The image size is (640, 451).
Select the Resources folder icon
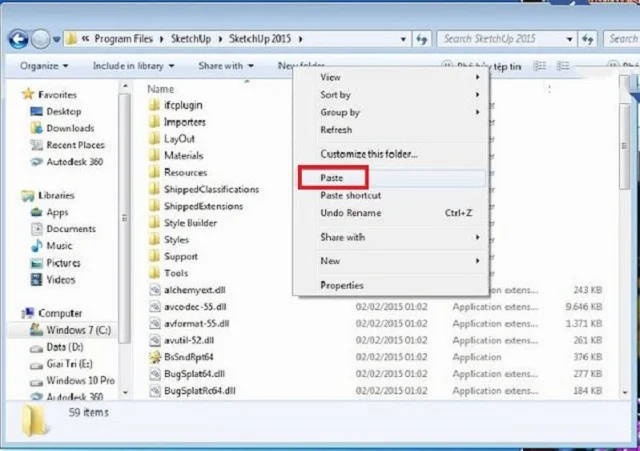[154, 172]
